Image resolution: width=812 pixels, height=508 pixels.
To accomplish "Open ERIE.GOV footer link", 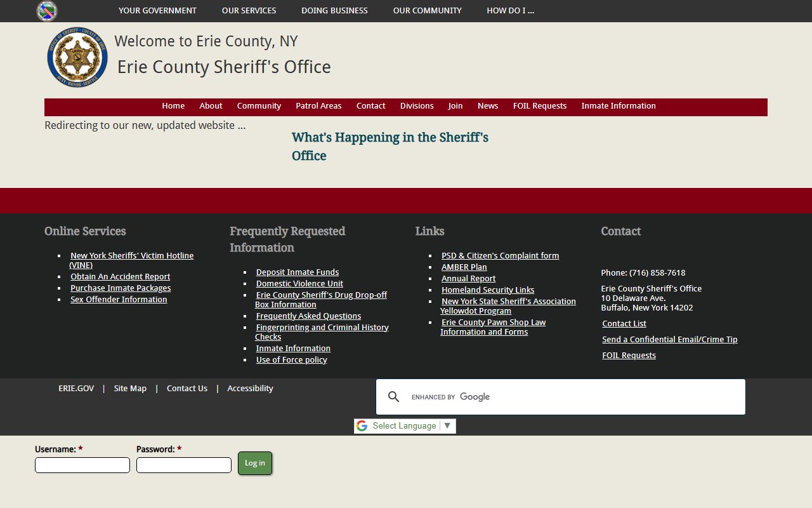I will pos(76,389).
